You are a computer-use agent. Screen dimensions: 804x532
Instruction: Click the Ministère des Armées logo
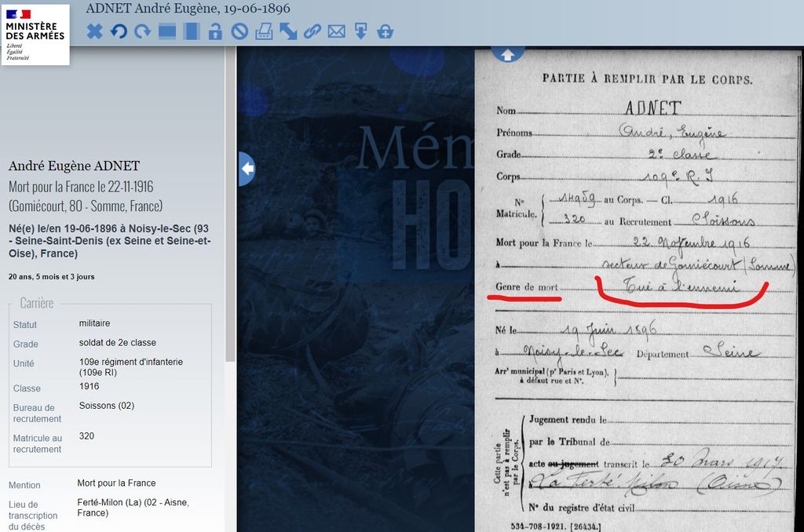click(x=35, y=35)
